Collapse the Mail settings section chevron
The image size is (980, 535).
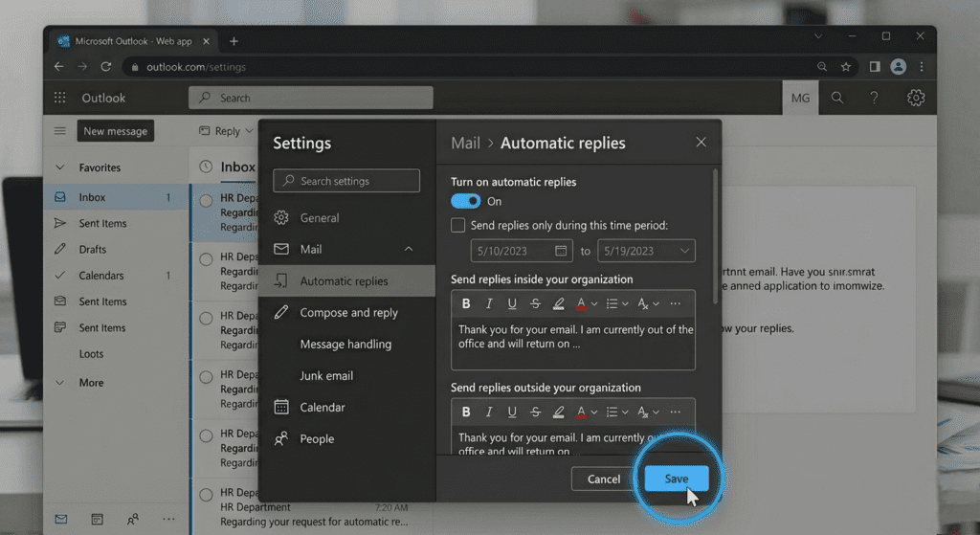(x=408, y=249)
